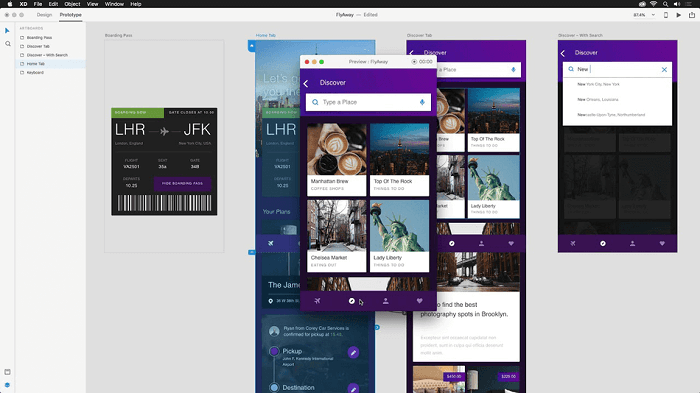Select the Zoom magnifier tool in the left toolbar
The image size is (700, 393).
8,44
